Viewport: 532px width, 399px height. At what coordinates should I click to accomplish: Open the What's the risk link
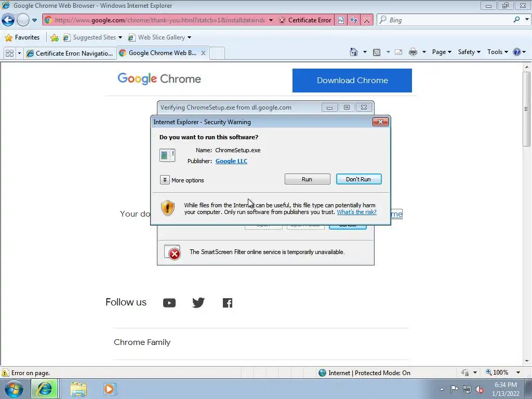[356, 212]
